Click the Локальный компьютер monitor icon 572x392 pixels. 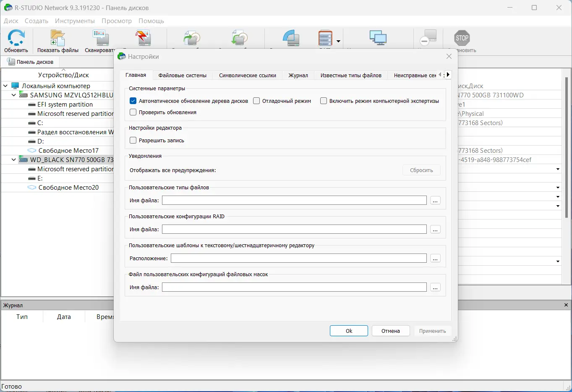click(x=15, y=86)
